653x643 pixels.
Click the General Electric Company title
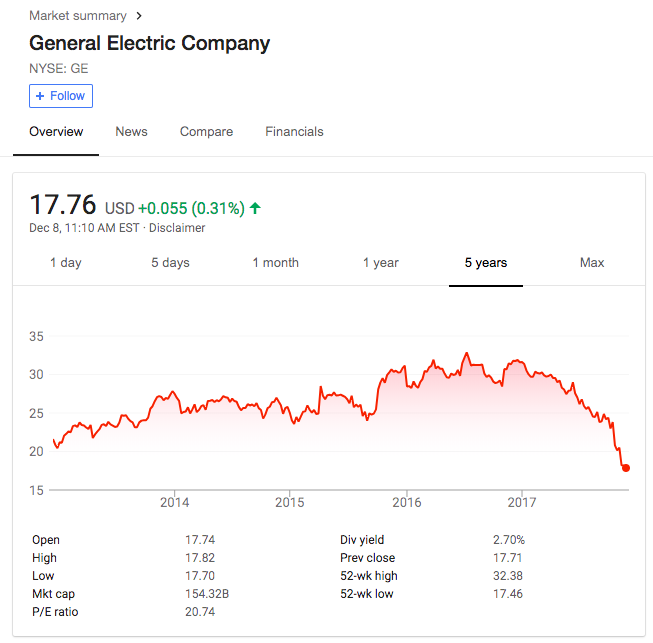(x=150, y=44)
